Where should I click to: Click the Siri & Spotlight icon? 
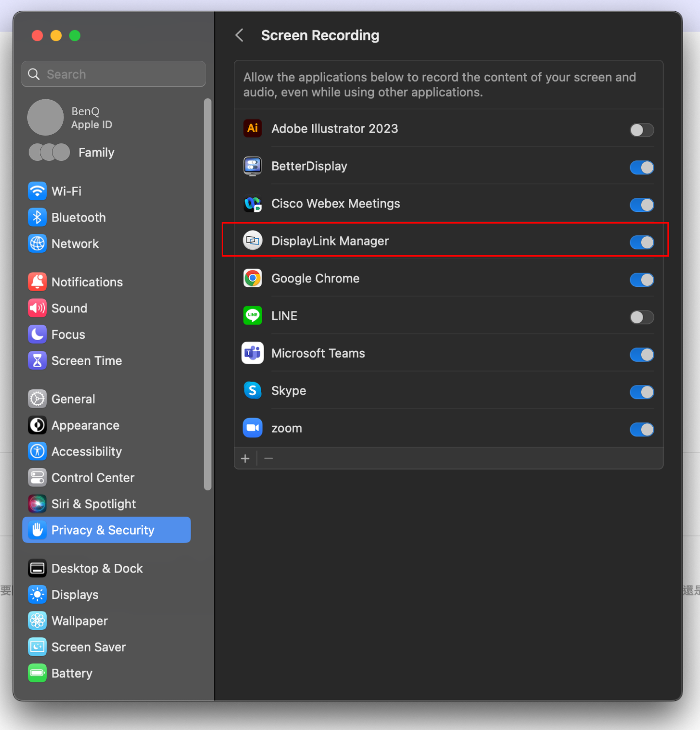[x=37, y=504]
